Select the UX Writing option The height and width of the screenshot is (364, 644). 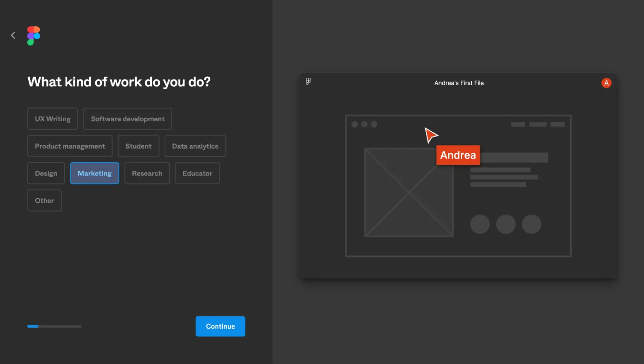click(x=53, y=119)
